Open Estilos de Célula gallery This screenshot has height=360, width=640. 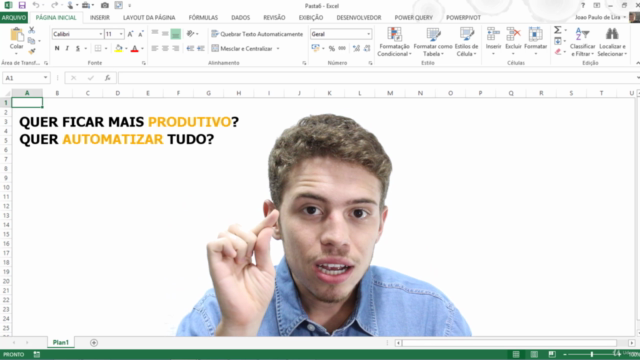point(466,42)
